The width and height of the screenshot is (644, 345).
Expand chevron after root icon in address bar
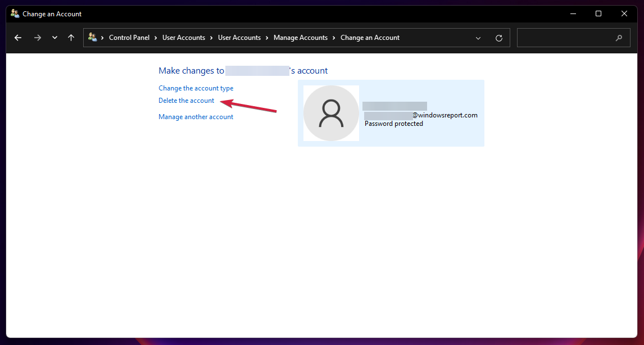click(102, 38)
